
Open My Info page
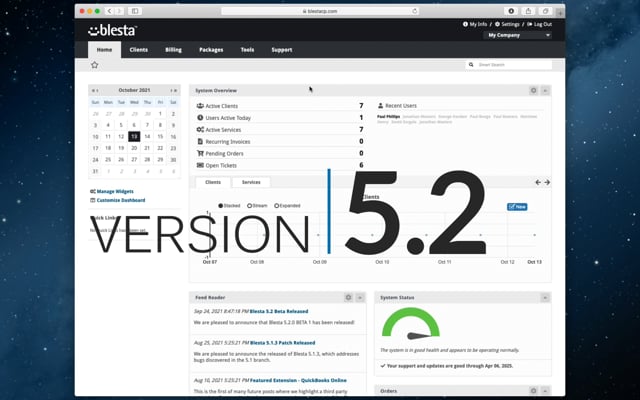click(475, 24)
